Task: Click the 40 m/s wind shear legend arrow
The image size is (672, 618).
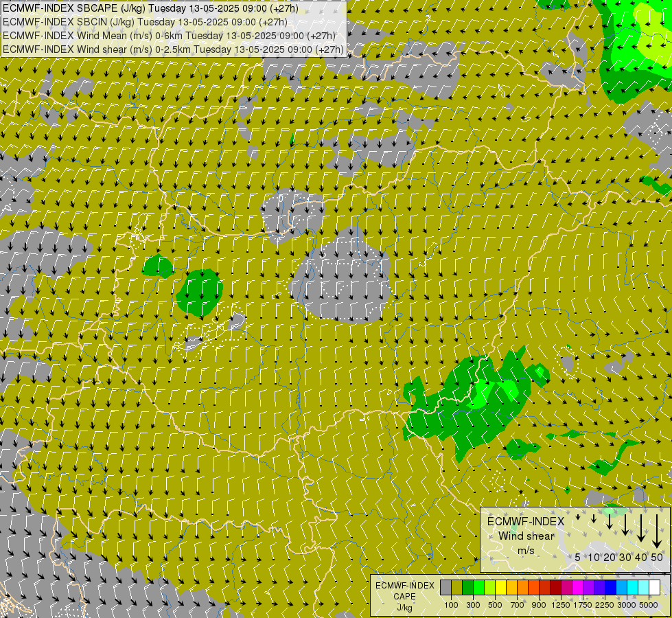Action: (641, 528)
